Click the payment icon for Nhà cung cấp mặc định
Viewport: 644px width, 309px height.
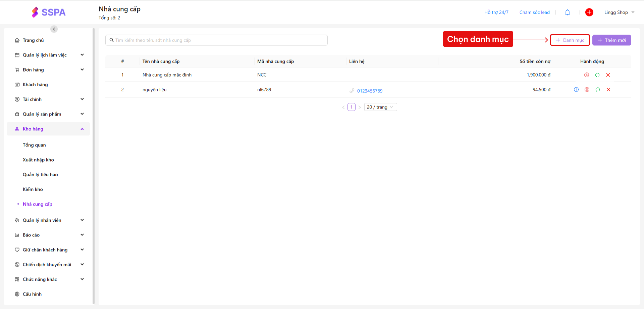point(587,75)
